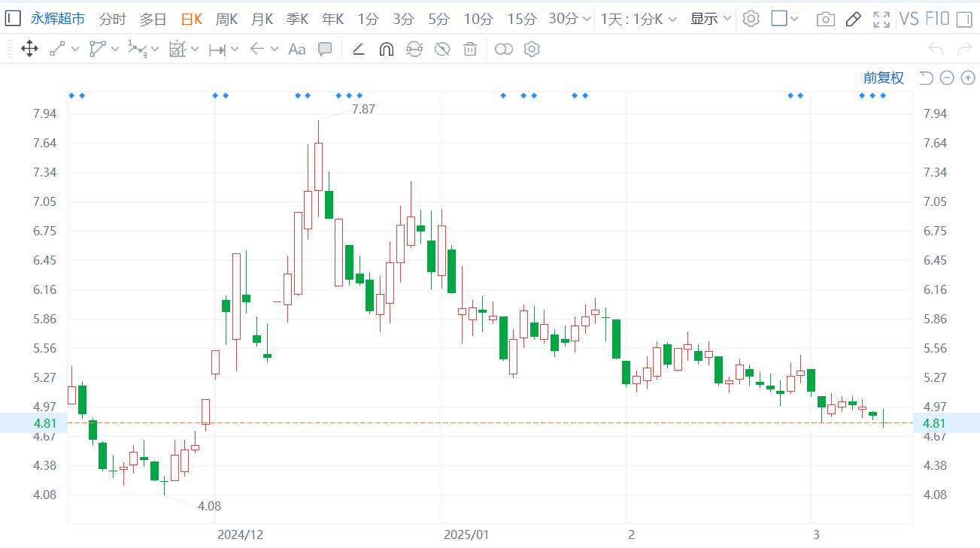Zoom in chart with plus button
The height and width of the screenshot is (548, 980).
(x=968, y=77)
